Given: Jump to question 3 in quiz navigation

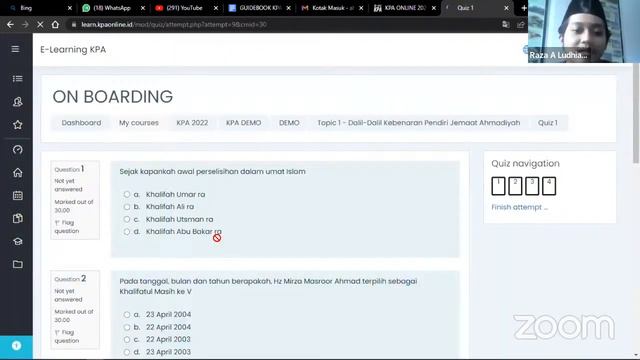Looking at the screenshot, I should pyautogui.click(x=532, y=186).
